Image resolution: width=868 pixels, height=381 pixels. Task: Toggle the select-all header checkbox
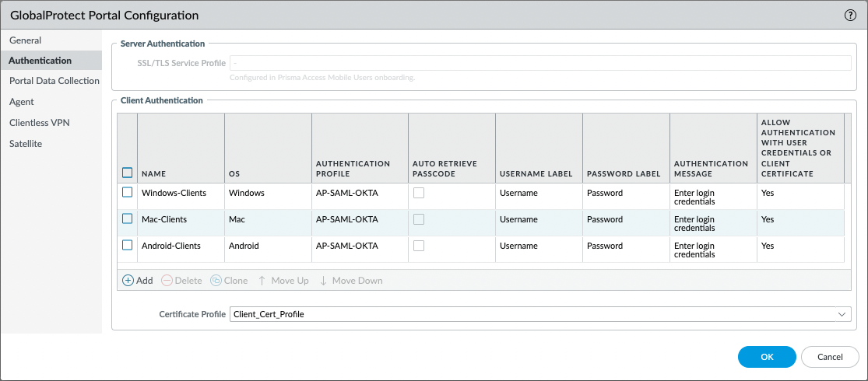(128, 173)
